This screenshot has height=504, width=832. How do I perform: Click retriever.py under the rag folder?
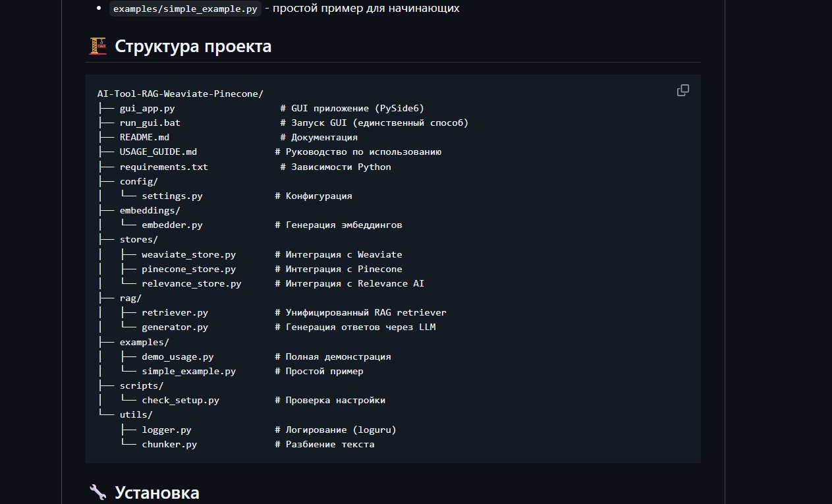175,312
